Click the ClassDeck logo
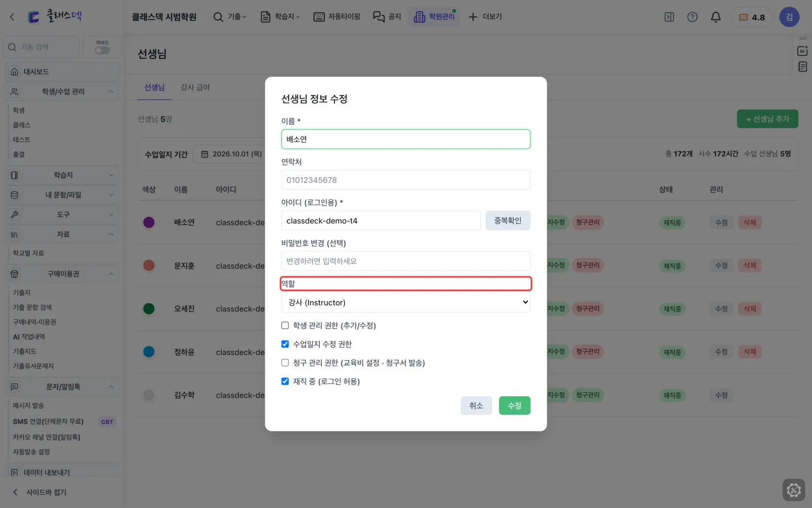This screenshot has height=508, width=812. [55, 17]
